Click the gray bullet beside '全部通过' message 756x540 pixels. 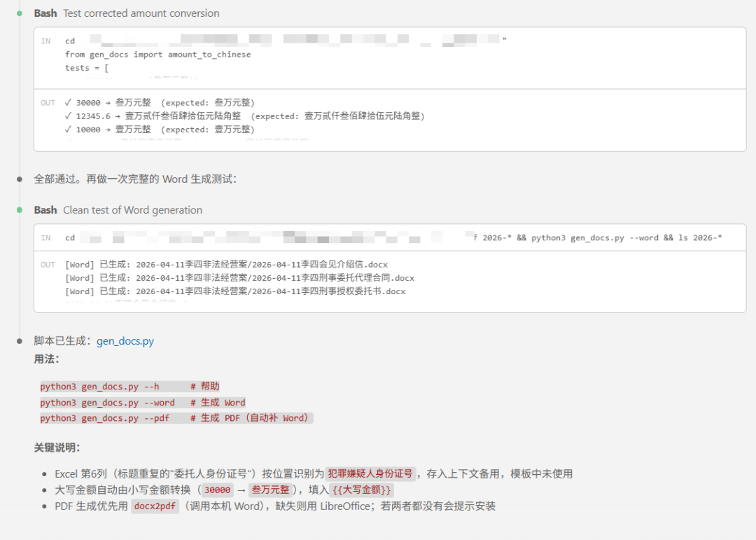click(20, 179)
